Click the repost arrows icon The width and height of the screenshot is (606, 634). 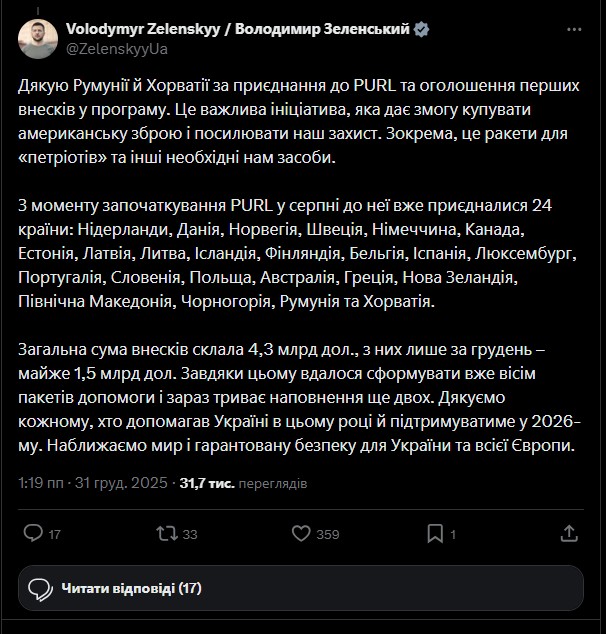click(167, 533)
